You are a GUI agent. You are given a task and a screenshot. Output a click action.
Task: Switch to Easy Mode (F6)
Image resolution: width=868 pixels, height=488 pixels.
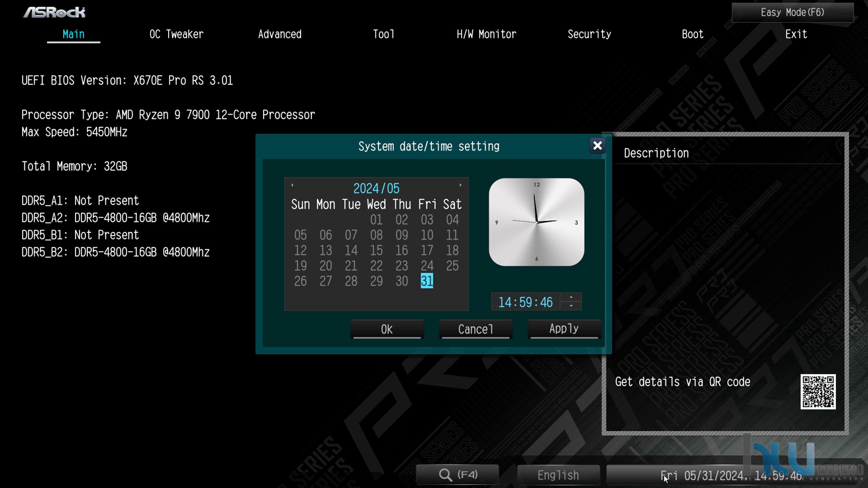[x=793, y=12]
